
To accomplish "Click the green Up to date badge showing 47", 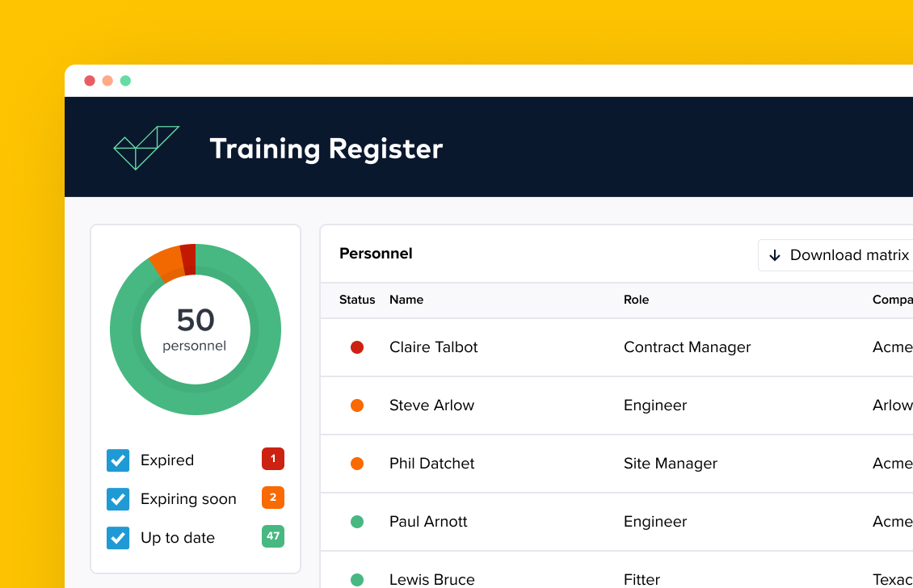I will click(x=272, y=537).
